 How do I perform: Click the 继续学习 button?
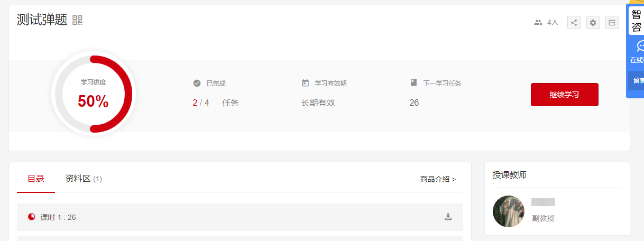tap(565, 95)
